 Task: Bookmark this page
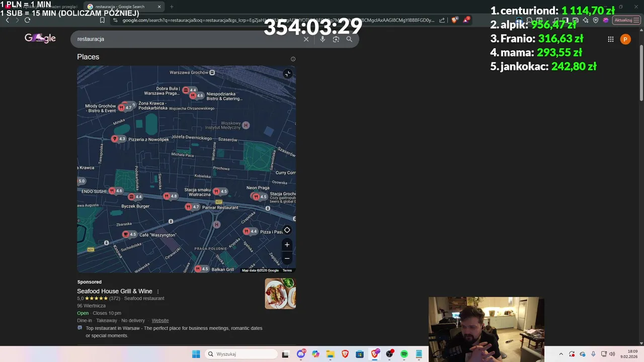102,20
